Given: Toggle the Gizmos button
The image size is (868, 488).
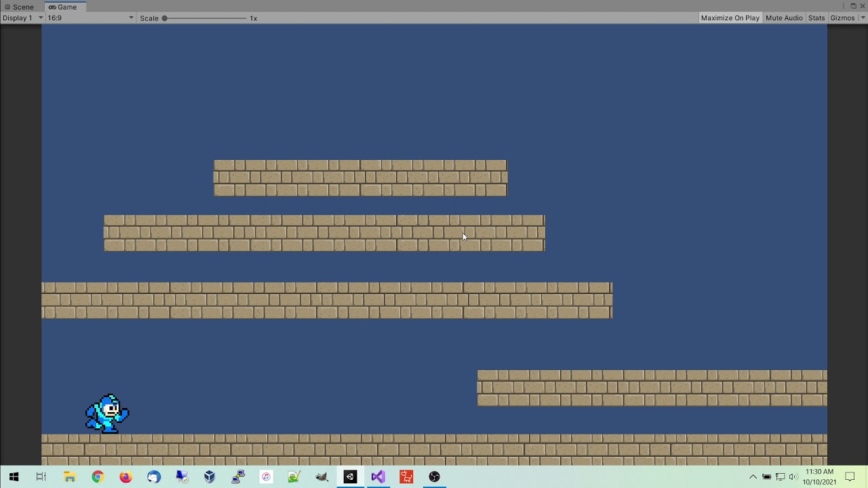Looking at the screenshot, I should point(842,18).
